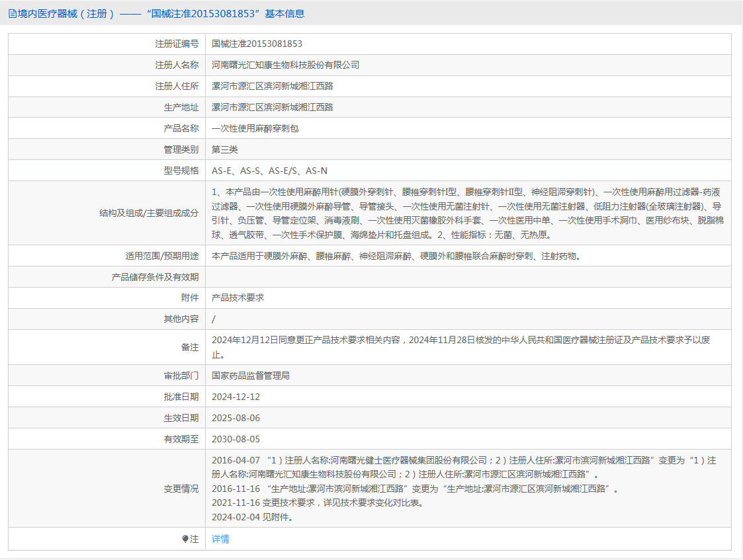
Task: Click the 注册人住所 label
Action: click(177, 86)
